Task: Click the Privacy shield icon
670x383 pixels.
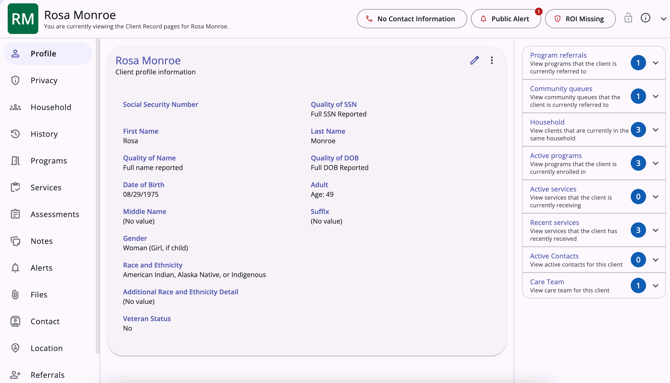Action: pyautogui.click(x=15, y=80)
